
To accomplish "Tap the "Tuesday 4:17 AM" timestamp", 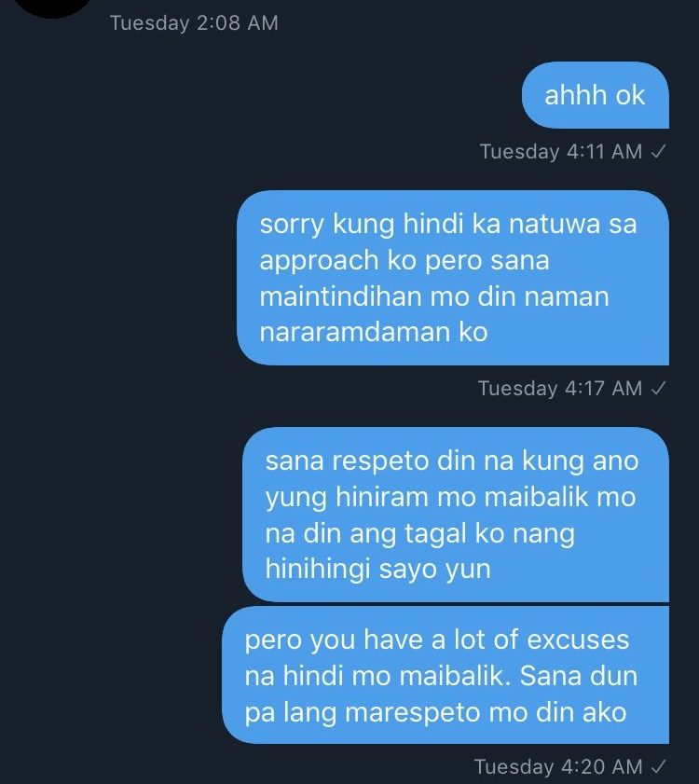I will [560, 389].
